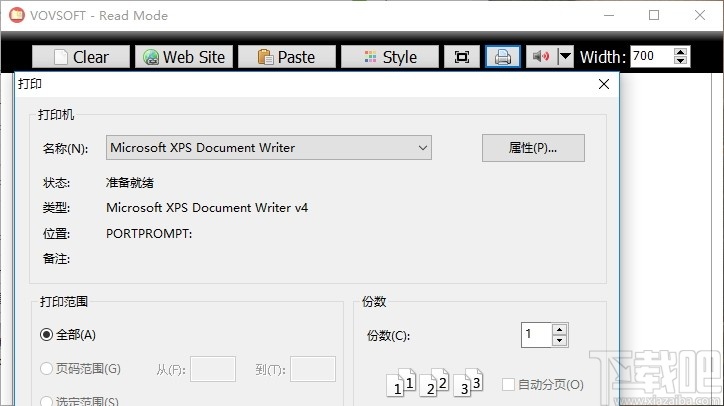Open the Web Site button
The image size is (724, 406).
click(184, 57)
